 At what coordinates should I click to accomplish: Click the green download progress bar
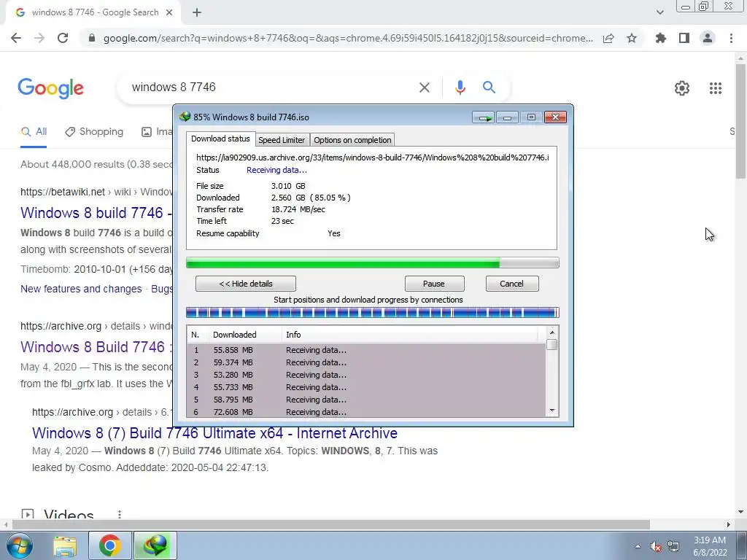(x=373, y=262)
